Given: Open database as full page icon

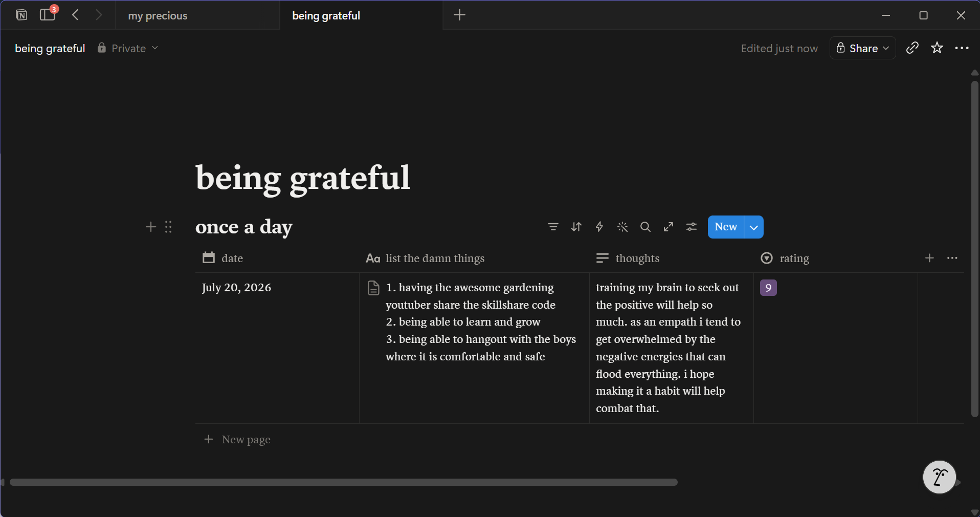Looking at the screenshot, I should [x=669, y=227].
